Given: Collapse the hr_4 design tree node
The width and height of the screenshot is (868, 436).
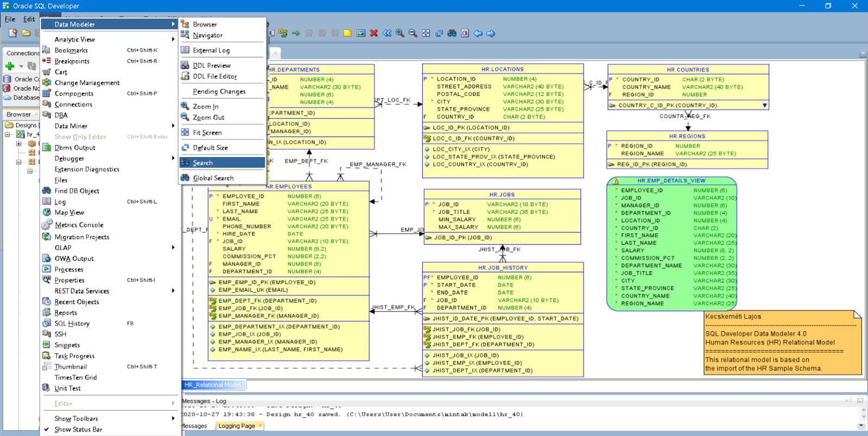Looking at the screenshot, I should tap(8, 134).
